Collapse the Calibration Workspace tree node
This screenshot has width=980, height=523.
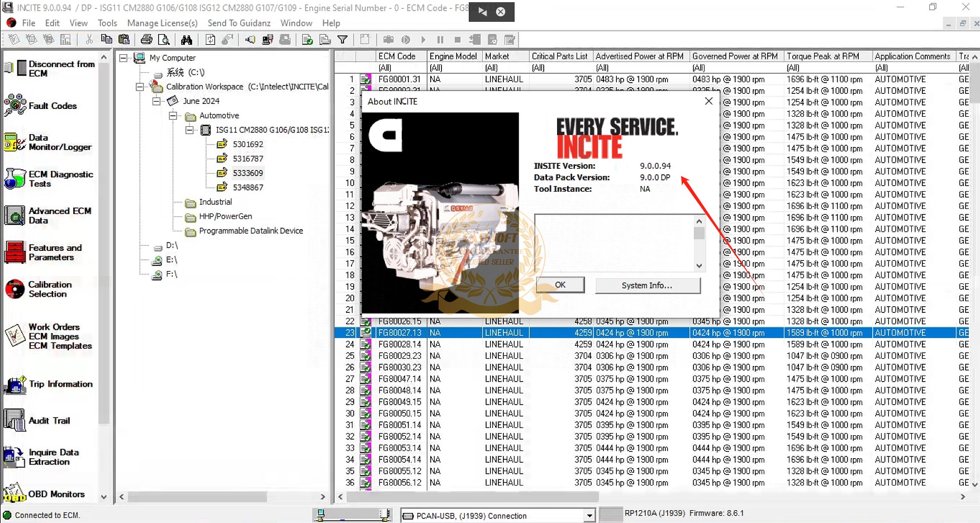point(140,87)
